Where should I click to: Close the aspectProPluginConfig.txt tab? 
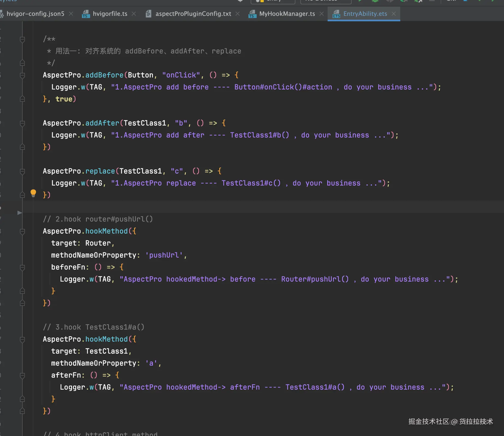click(x=238, y=14)
